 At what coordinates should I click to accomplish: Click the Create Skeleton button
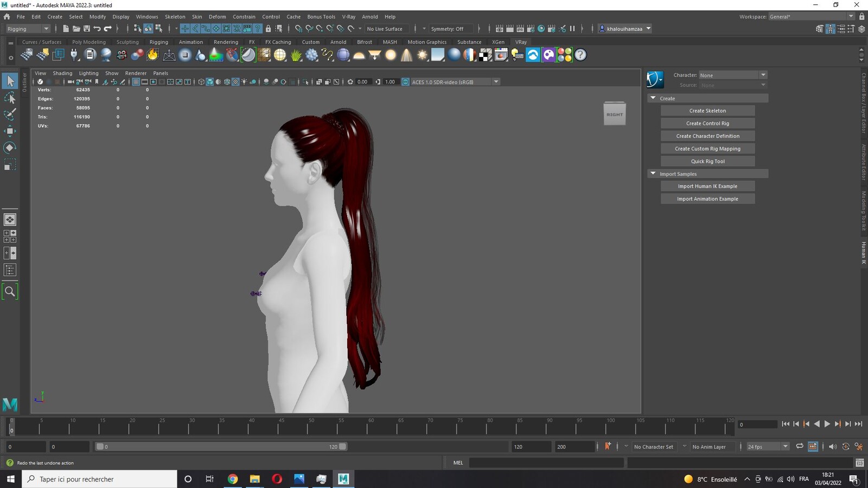point(707,111)
